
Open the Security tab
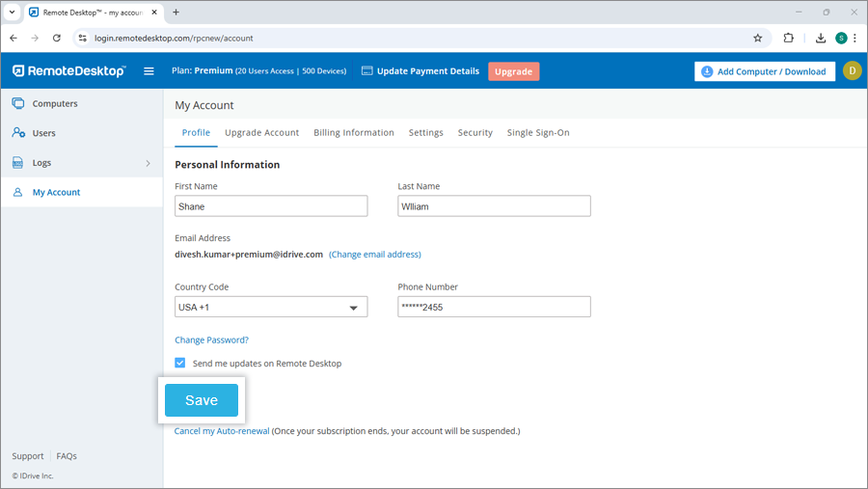pos(475,133)
